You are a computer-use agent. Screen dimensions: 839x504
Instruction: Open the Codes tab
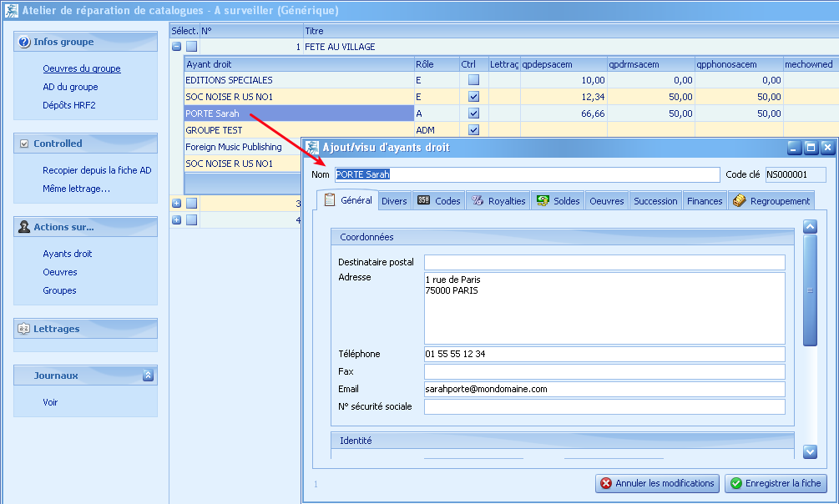click(439, 201)
